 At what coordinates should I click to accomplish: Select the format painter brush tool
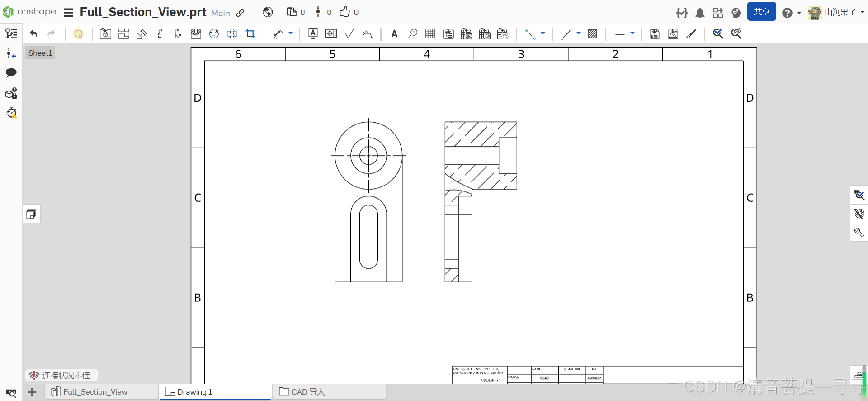(x=691, y=33)
